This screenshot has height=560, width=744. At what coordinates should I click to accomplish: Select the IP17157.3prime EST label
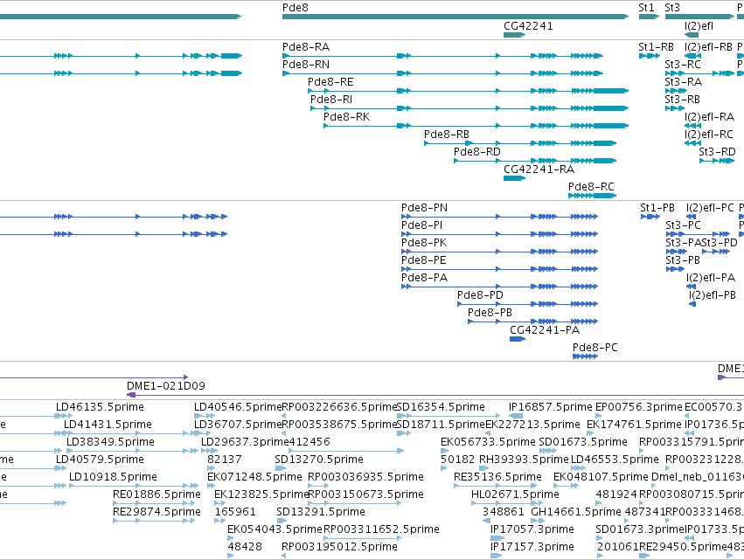(x=532, y=547)
